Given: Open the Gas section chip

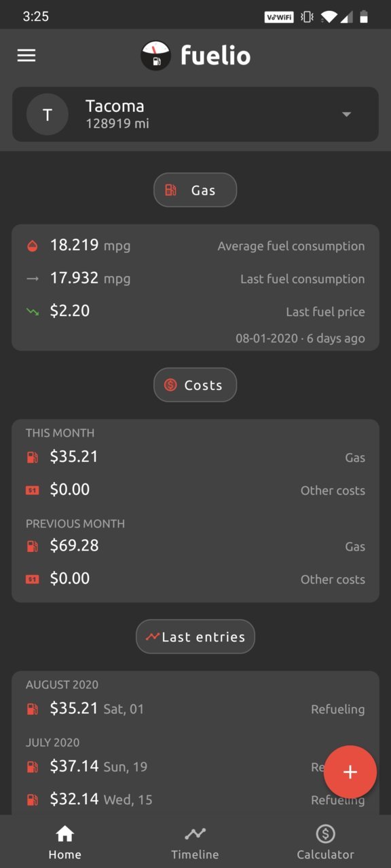Looking at the screenshot, I should coord(195,190).
